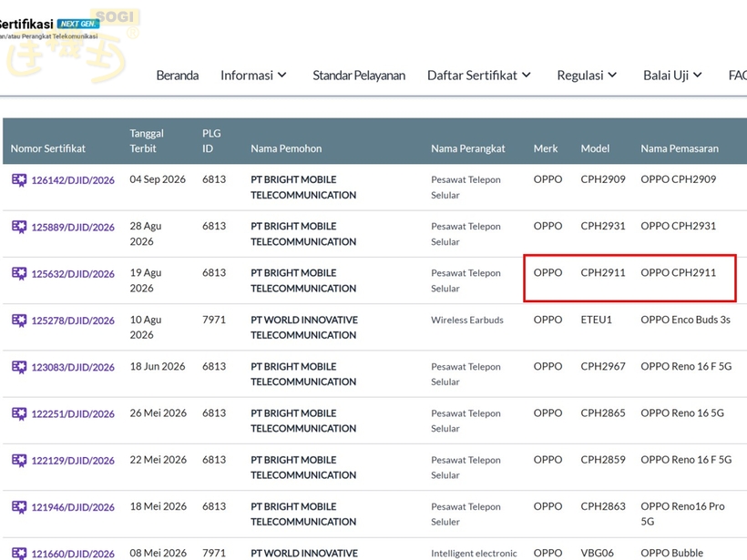This screenshot has width=747, height=560.
Task: Select model cell CPH2911
Action: click(603, 273)
